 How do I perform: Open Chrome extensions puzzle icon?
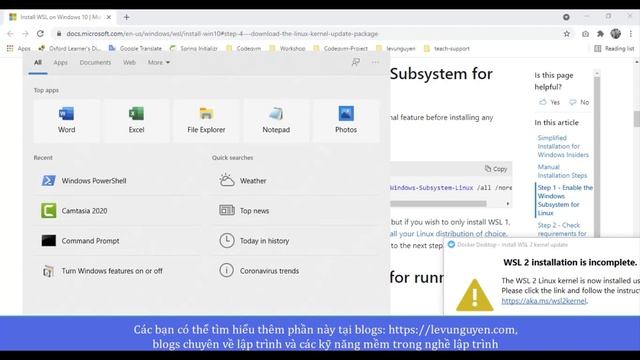[x=600, y=34]
